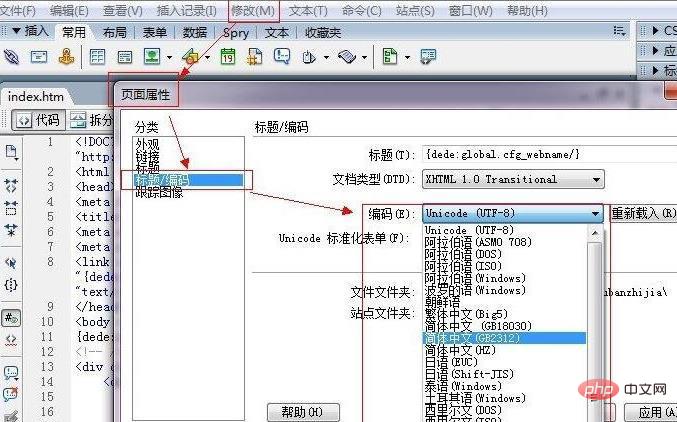Open the 编辑(E) menu
Viewport: 677px width, 422px height.
(x=69, y=10)
